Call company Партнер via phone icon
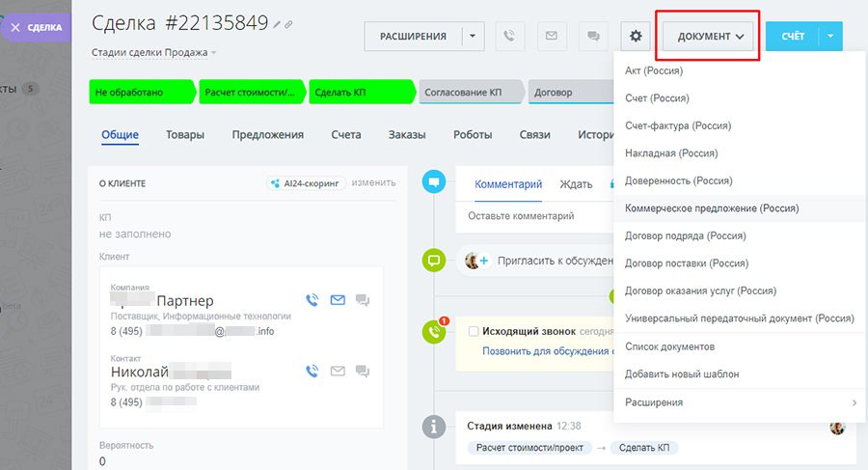 pos(312,300)
